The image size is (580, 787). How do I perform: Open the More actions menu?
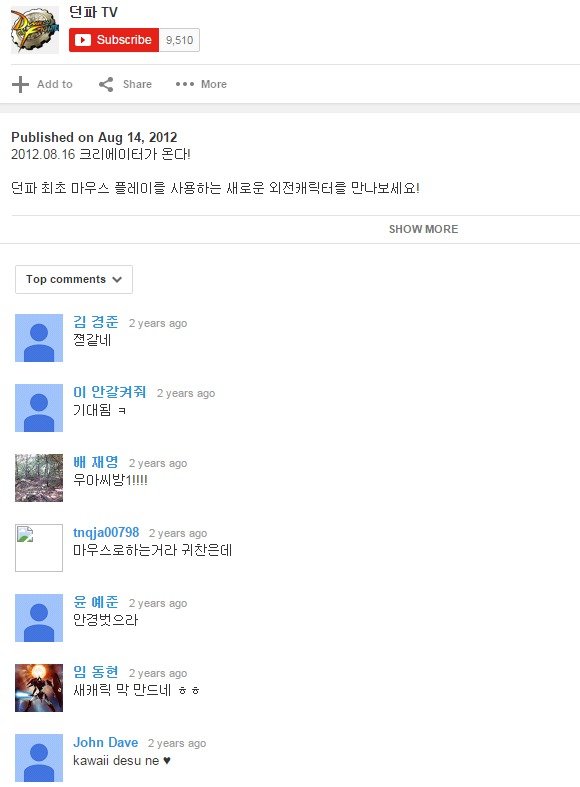point(201,84)
